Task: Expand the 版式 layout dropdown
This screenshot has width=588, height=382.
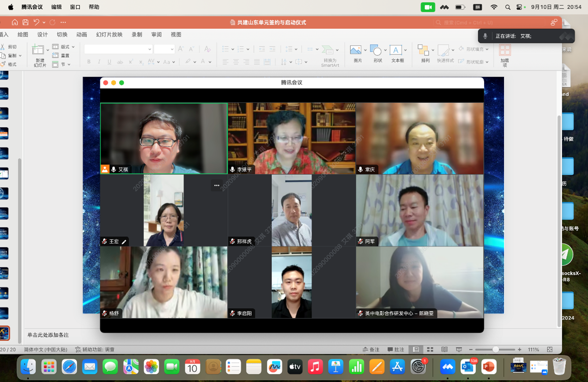Action: point(73,47)
